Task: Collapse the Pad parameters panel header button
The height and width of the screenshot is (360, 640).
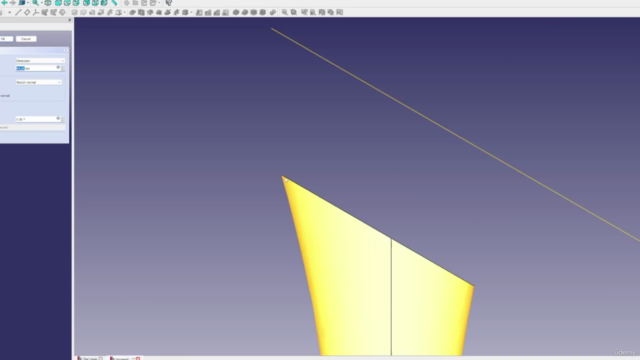Action: (66, 50)
